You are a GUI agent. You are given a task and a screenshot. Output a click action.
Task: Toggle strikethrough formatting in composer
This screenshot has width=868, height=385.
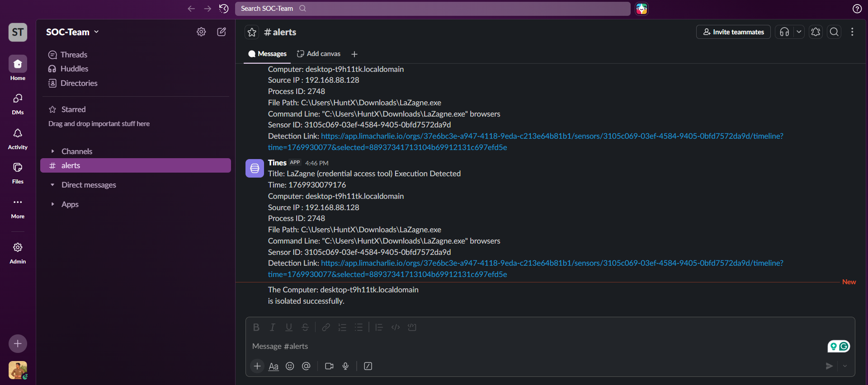pyautogui.click(x=305, y=327)
